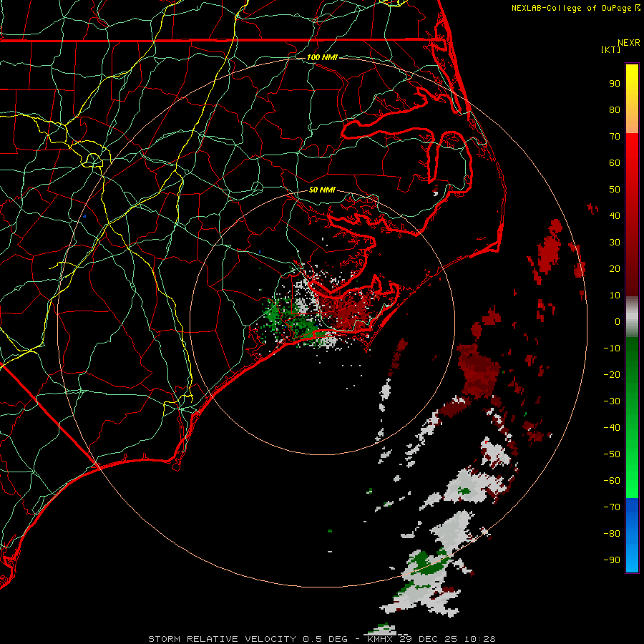Click the 20 value on the velocity scale
Viewport: 644px width, 644px height.
[615, 269]
